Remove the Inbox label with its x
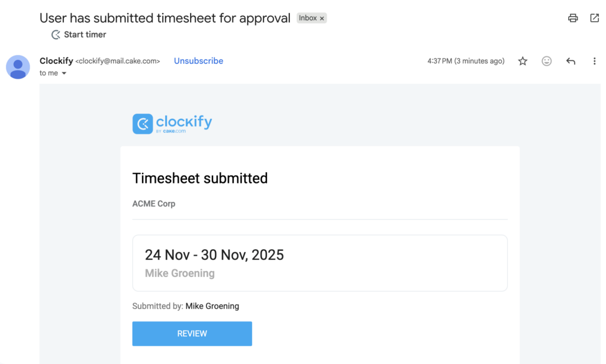 pyautogui.click(x=322, y=18)
